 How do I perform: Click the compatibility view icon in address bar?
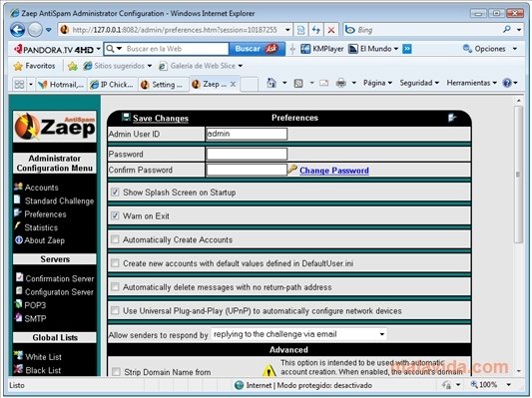(x=301, y=30)
